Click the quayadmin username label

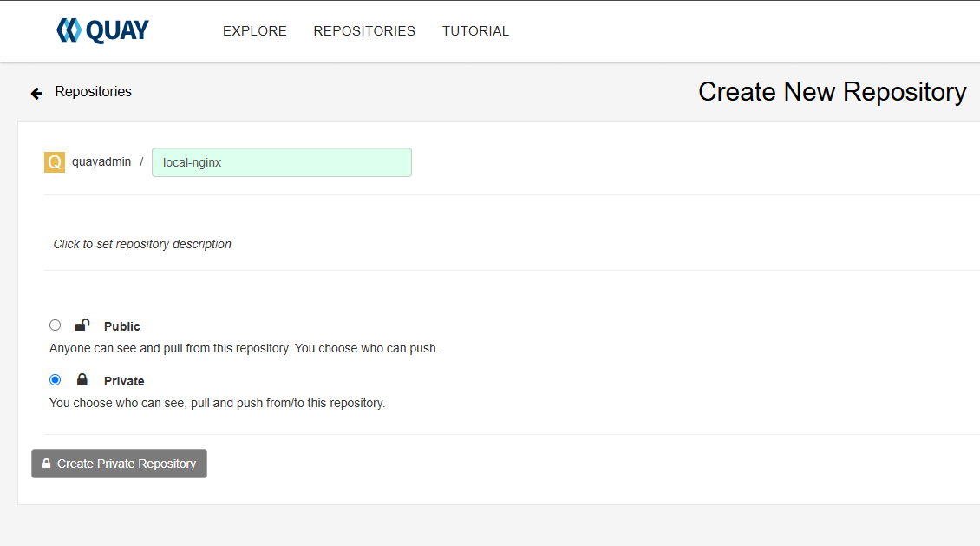pyautogui.click(x=101, y=161)
